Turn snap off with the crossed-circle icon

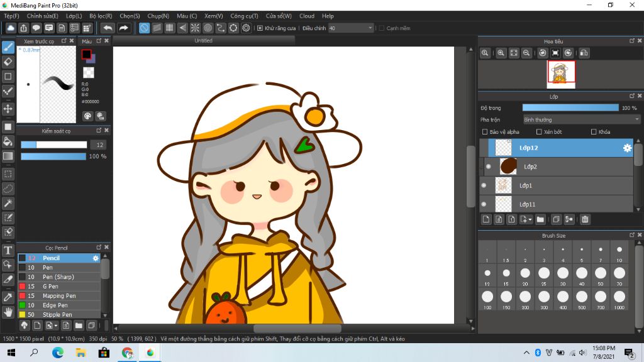(144, 28)
